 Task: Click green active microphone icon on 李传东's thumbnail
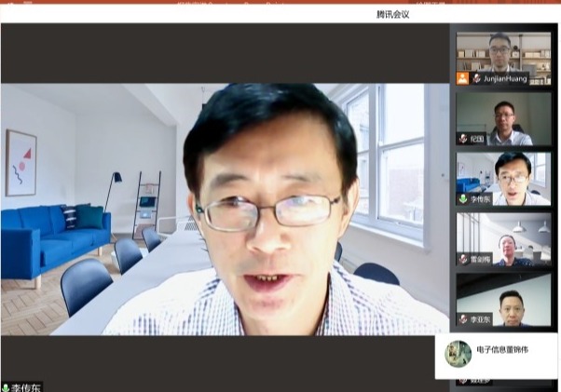463,199
